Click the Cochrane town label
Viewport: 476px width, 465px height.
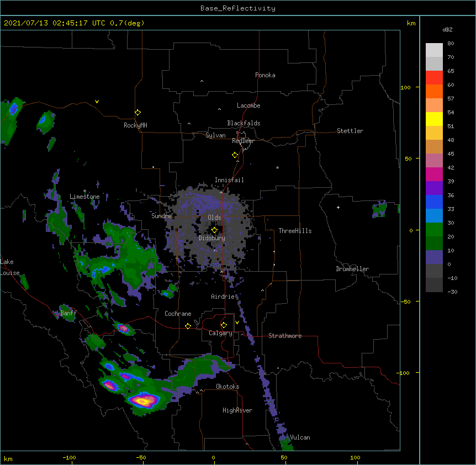click(178, 314)
